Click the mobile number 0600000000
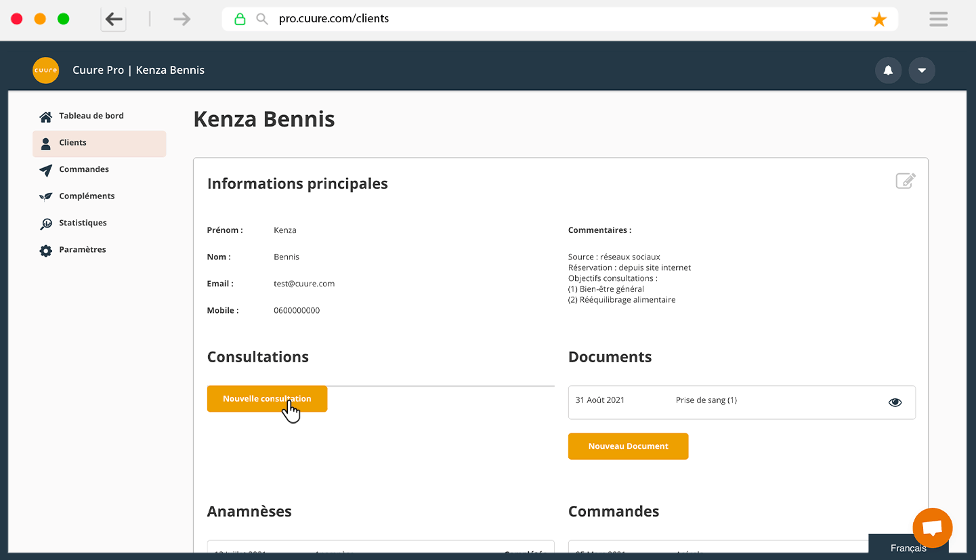The height and width of the screenshot is (560, 976). click(x=297, y=311)
